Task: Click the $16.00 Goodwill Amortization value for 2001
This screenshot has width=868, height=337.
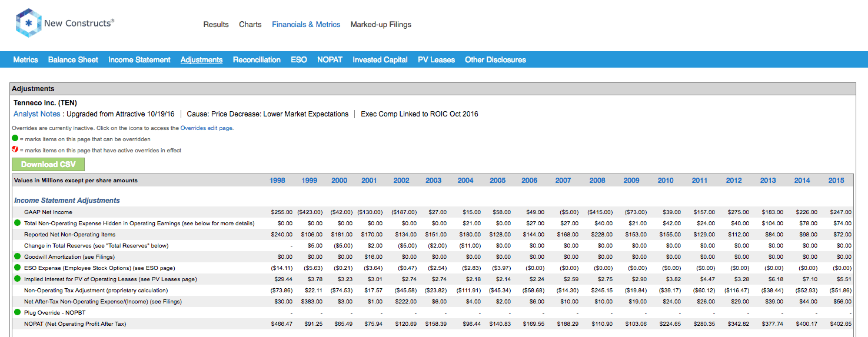Action: (372, 257)
